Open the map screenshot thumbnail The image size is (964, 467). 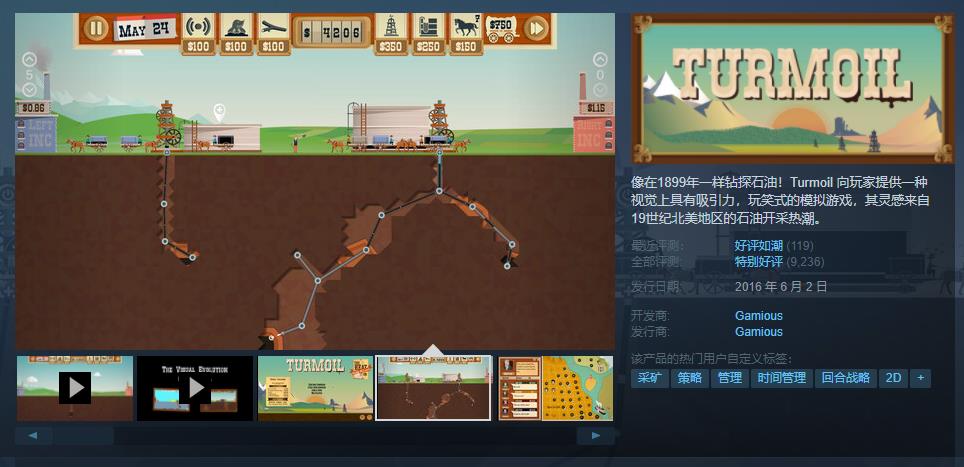tap(556, 388)
